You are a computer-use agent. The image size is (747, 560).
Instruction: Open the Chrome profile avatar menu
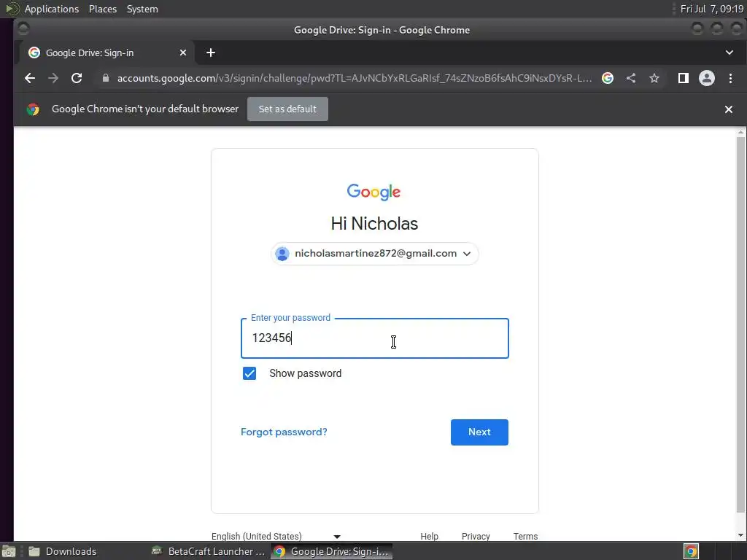coord(706,78)
